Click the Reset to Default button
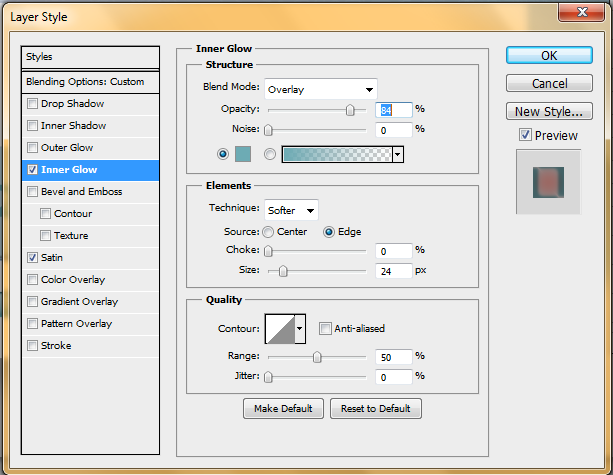The width and height of the screenshot is (613, 475). 375,408
